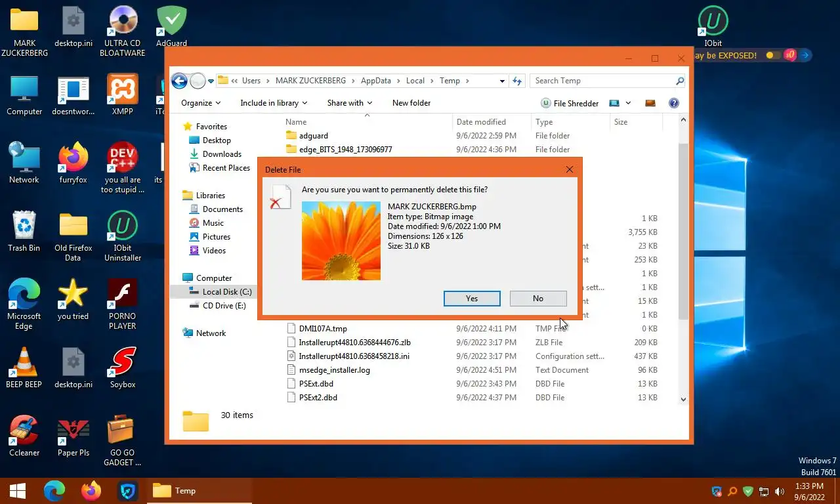Open the Share with menu

click(350, 103)
